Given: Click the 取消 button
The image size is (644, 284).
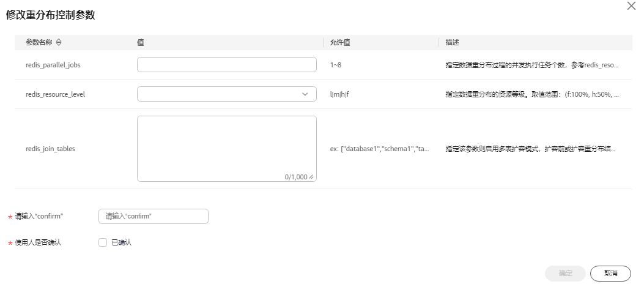Looking at the screenshot, I should point(610,274).
